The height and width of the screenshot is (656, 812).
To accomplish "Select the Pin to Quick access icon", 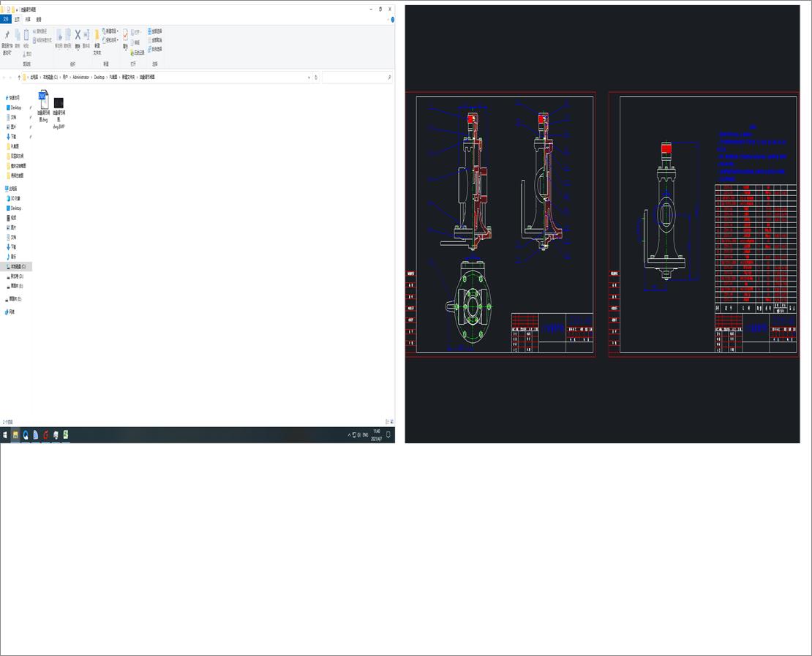I will tap(7, 35).
